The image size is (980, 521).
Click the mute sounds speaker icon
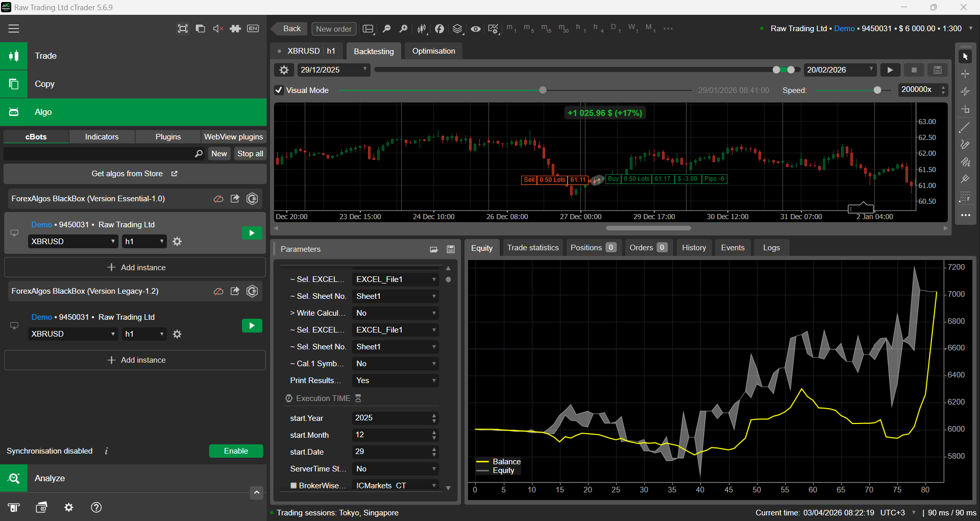(218, 29)
